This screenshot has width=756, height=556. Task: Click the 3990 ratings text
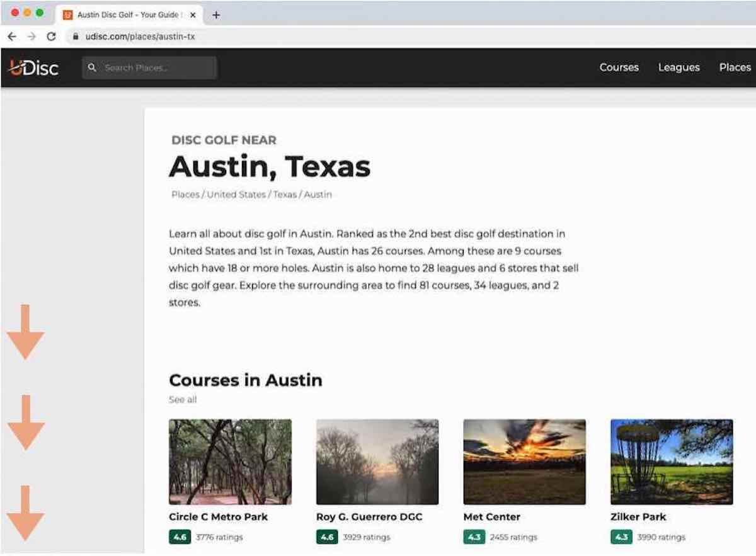tap(661, 537)
